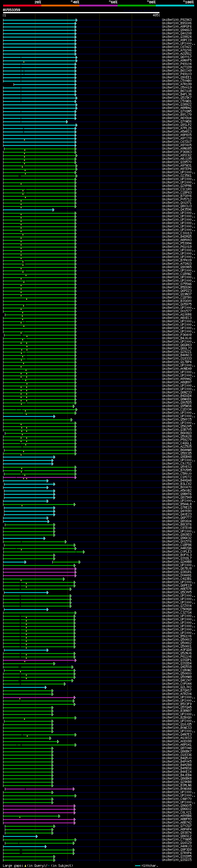Select the UniRef100_Q7RE15 label
Image resolution: width=197 pixels, height=868 pixels.
pos(177,507)
